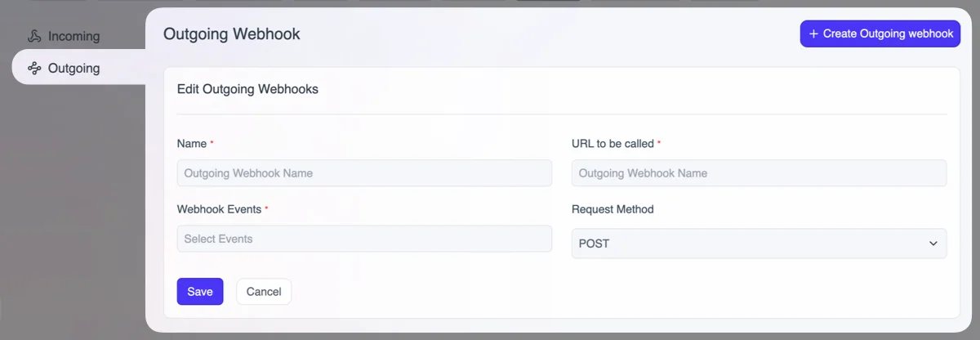This screenshot has width=980, height=340.
Task: Click the Outgoing Webhook page heading
Action: pos(232,34)
